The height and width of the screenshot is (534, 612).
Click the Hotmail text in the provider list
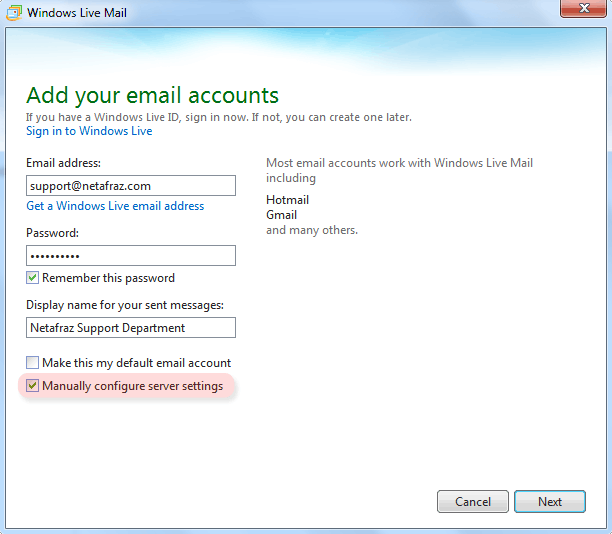click(x=287, y=200)
